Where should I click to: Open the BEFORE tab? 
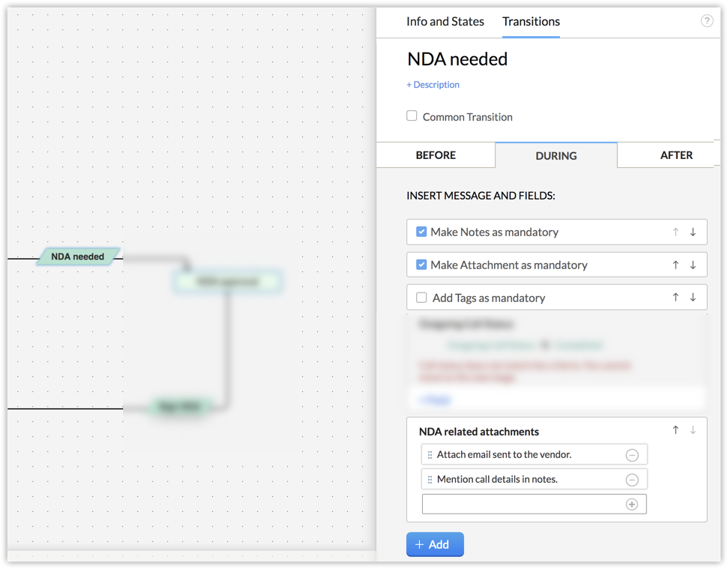436,155
